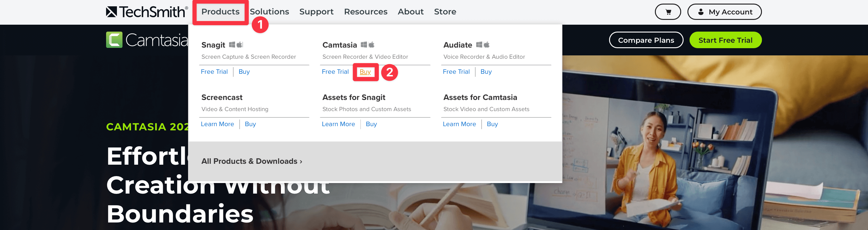Click 'Video & Content Hosting' text
The width and height of the screenshot is (868, 230).
[x=235, y=109]
